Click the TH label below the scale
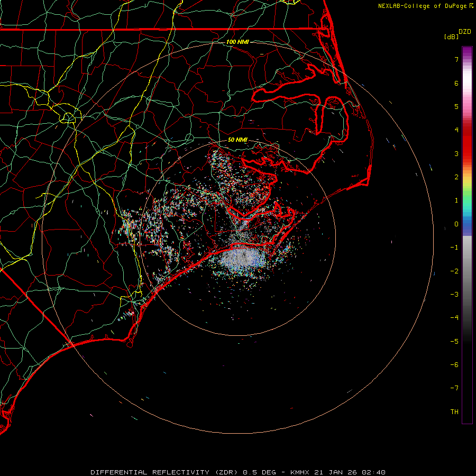Viewport: 476px width, 476px height. (x=454, y=412)
